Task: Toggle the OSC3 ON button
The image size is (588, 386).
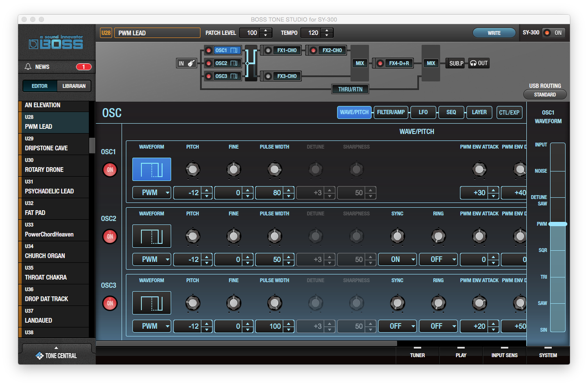Action: pos(110,303)
